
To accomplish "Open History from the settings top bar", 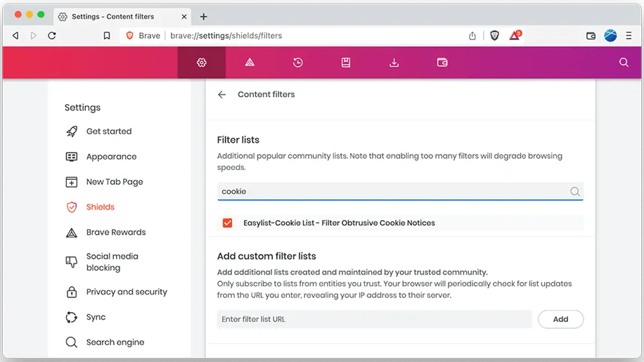I will point(298,63).
